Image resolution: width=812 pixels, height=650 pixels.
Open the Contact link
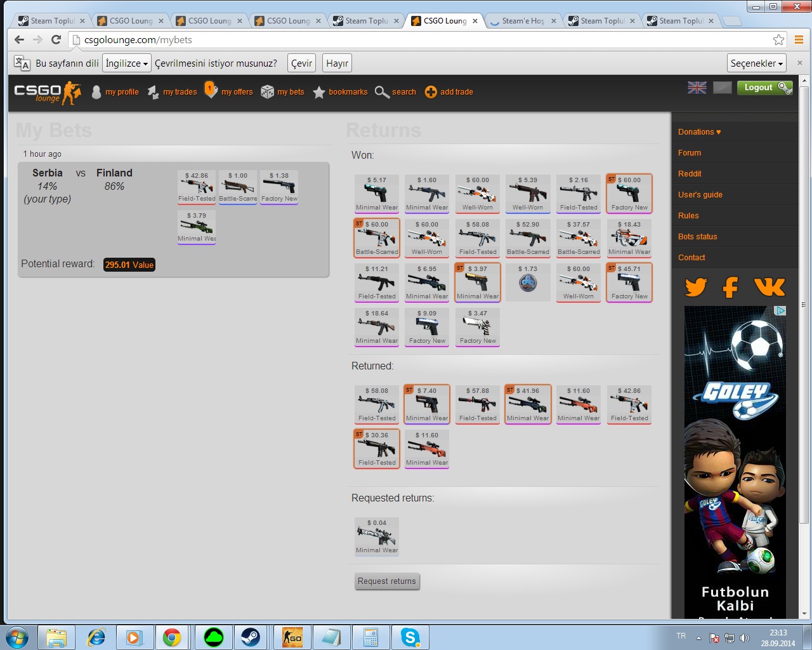tap(691, 258)
